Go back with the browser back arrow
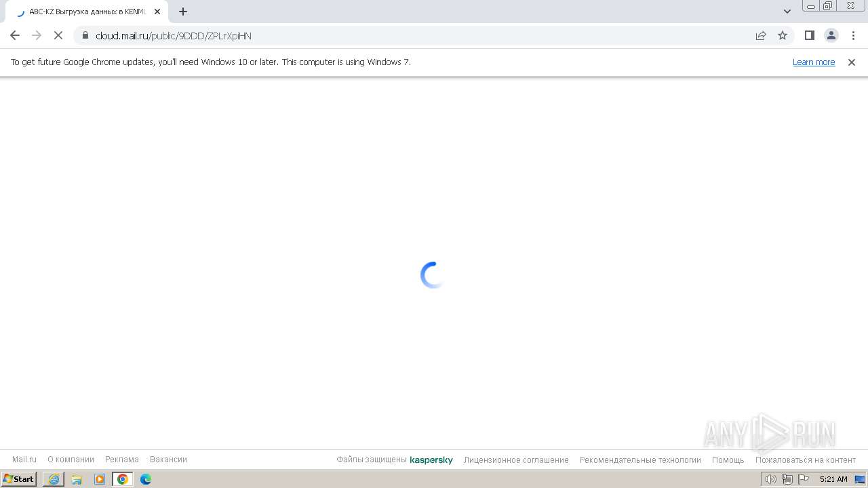 tap(15, 35)
